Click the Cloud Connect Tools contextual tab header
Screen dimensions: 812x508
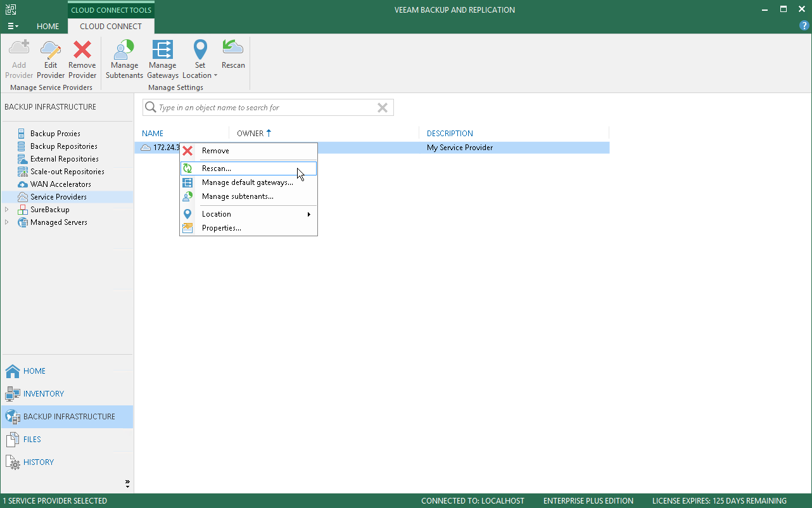coord(111,10)
